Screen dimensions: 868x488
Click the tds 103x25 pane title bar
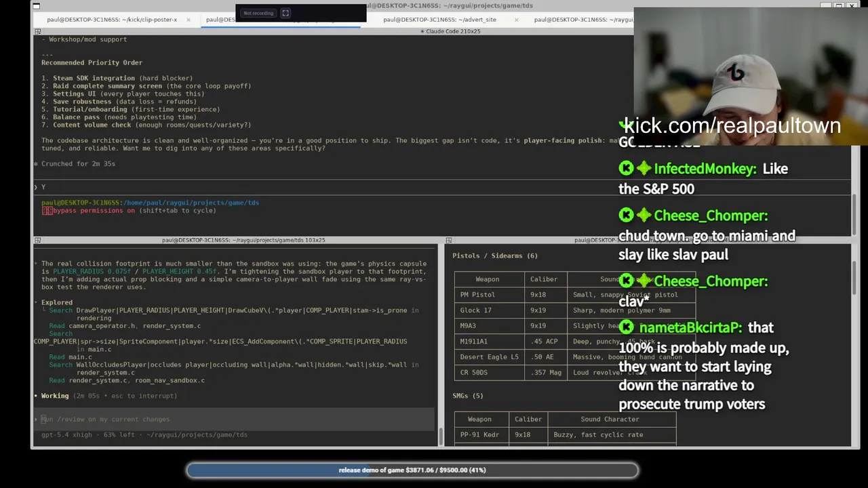[243, 240]
